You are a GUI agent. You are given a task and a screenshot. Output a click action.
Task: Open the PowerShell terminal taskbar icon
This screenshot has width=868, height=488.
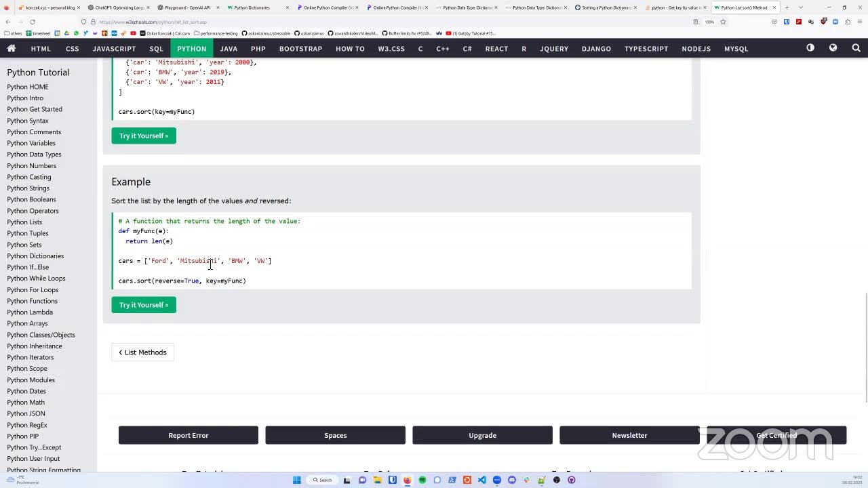452,480
